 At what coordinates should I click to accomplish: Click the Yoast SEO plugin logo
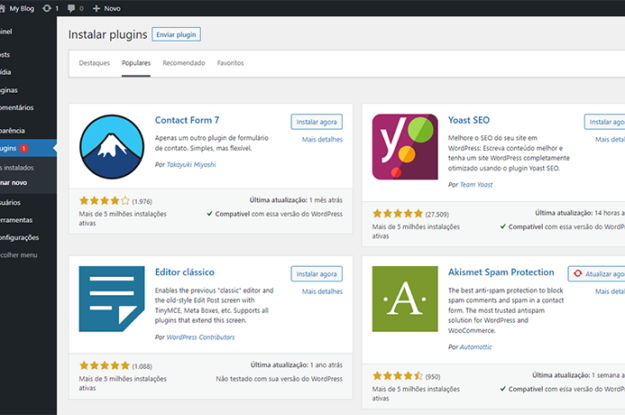point(405,147)
